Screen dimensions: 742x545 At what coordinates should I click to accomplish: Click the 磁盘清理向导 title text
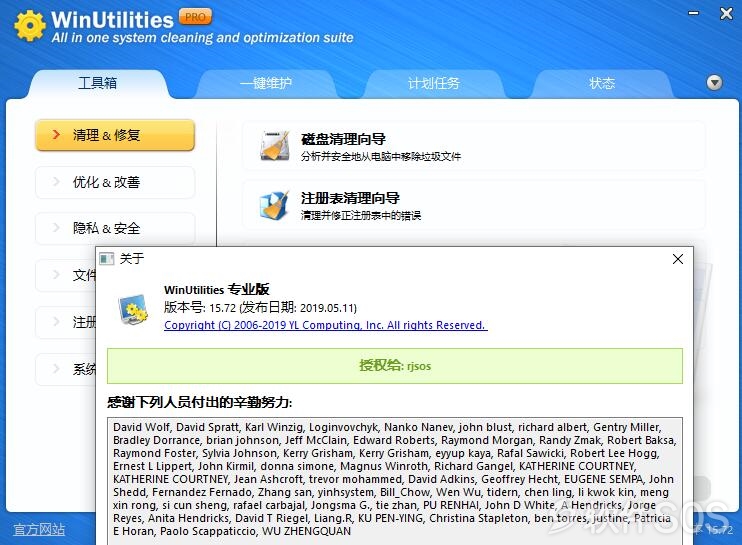343,139
